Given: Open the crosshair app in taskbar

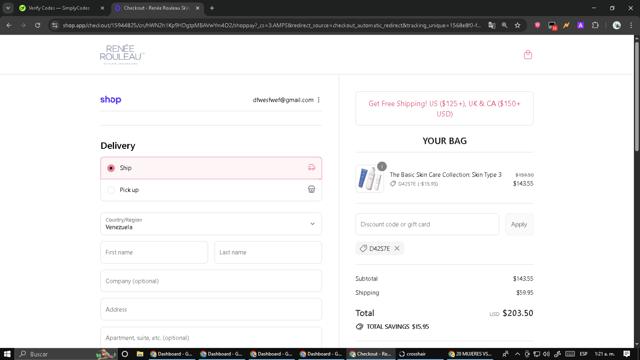Looking at the screenshot, I should pyautogui.click(x=419, y=354).
